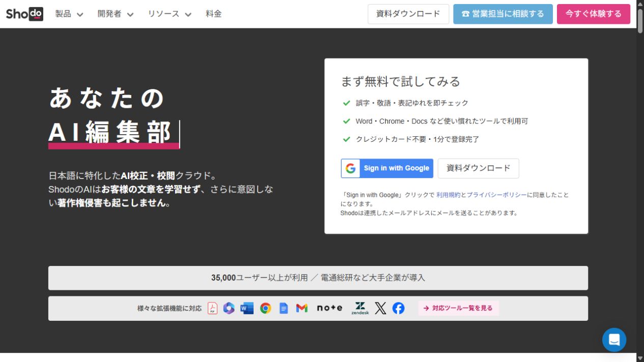Click the PDF extension icon
This screenshot has width=644, height=362.
pyautogui.click(x=213, y=308)
